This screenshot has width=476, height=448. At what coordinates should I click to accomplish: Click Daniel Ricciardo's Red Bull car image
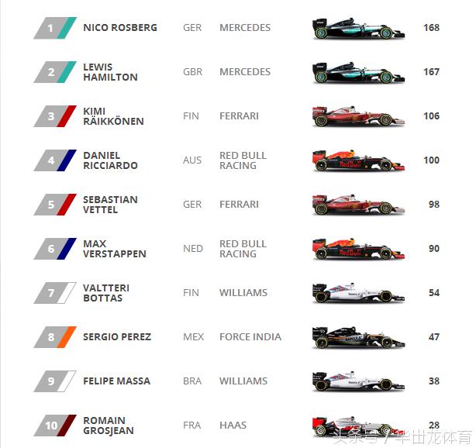click(357, 161)
